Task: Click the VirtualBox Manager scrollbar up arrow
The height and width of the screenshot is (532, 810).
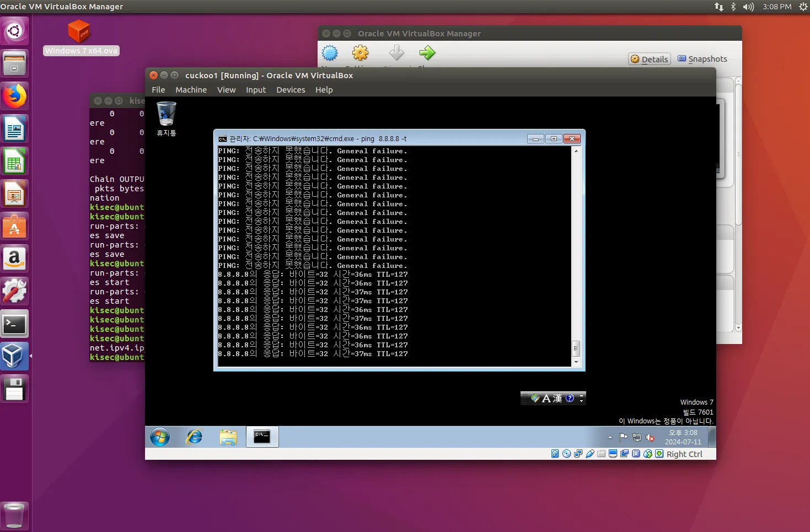Action: coord(738,81)
